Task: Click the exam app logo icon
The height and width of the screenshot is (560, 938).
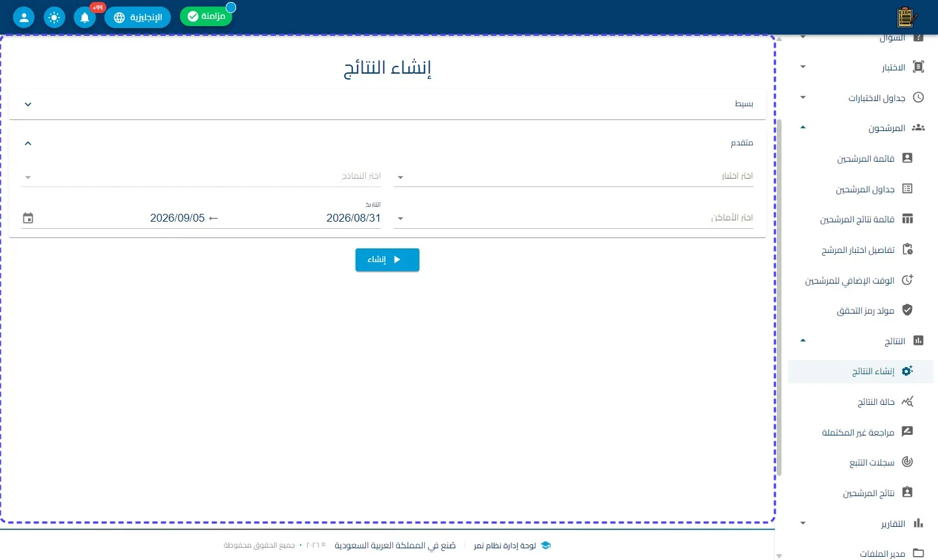Action: [x=907, y=17]
